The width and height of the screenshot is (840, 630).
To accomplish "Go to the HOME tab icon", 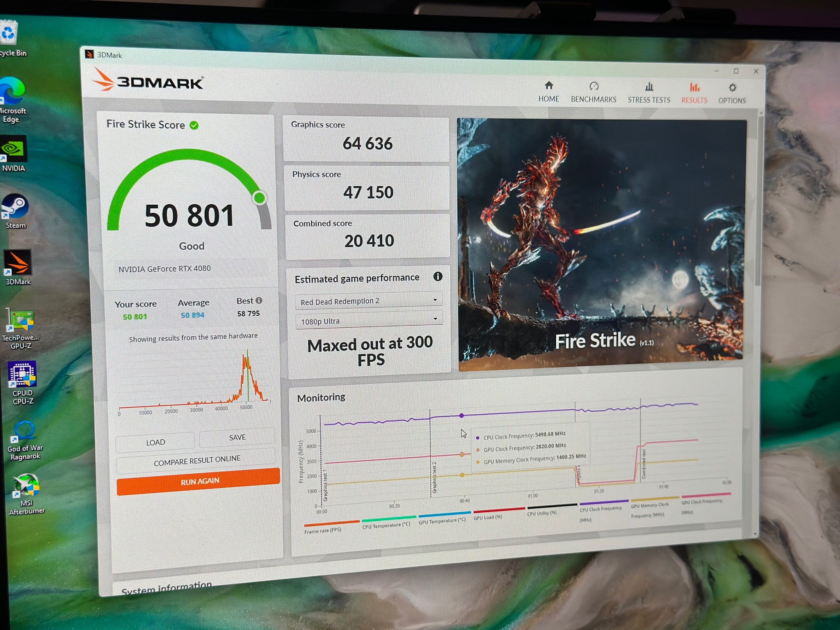I will pos(549,85).
